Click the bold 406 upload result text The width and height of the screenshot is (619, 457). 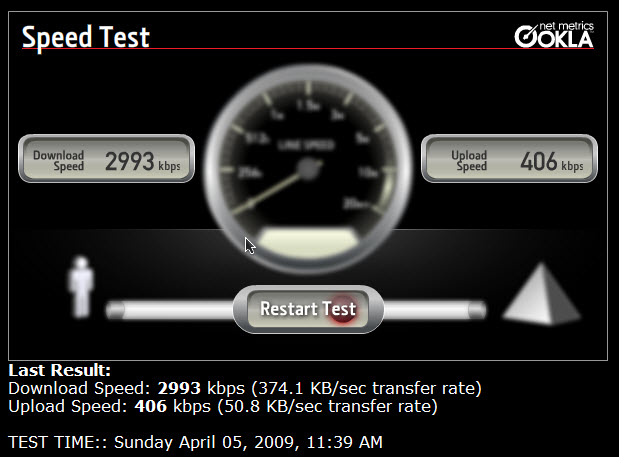(x=150, y=406)
